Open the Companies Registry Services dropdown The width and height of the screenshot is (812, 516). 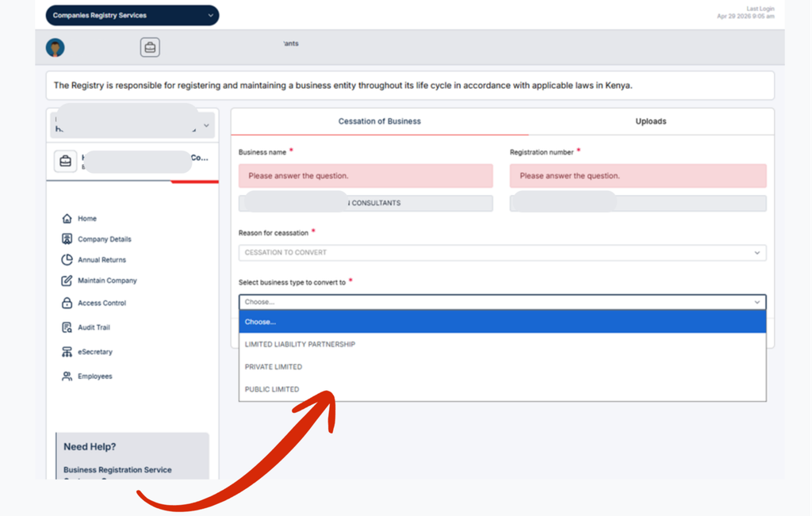tap(132, 16)
